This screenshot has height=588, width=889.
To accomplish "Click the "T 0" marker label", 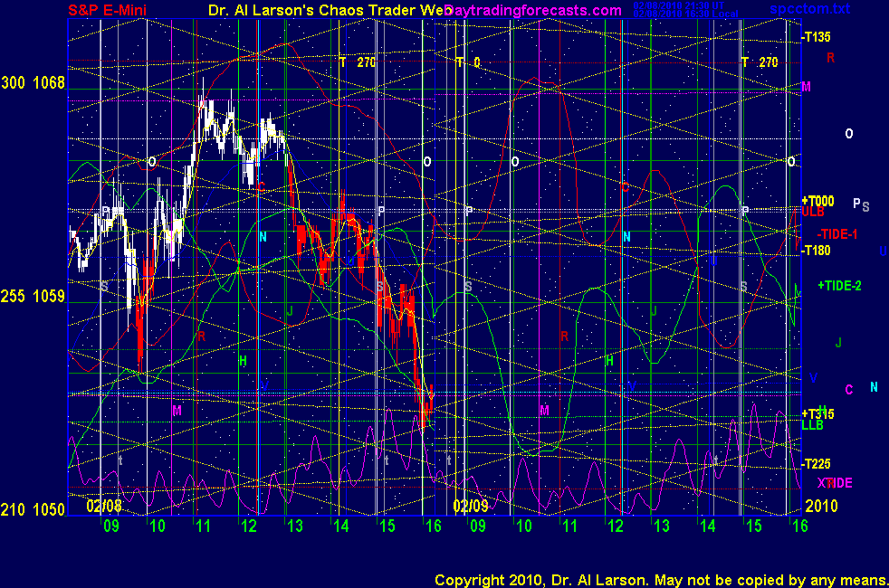I will click(468, 62).
